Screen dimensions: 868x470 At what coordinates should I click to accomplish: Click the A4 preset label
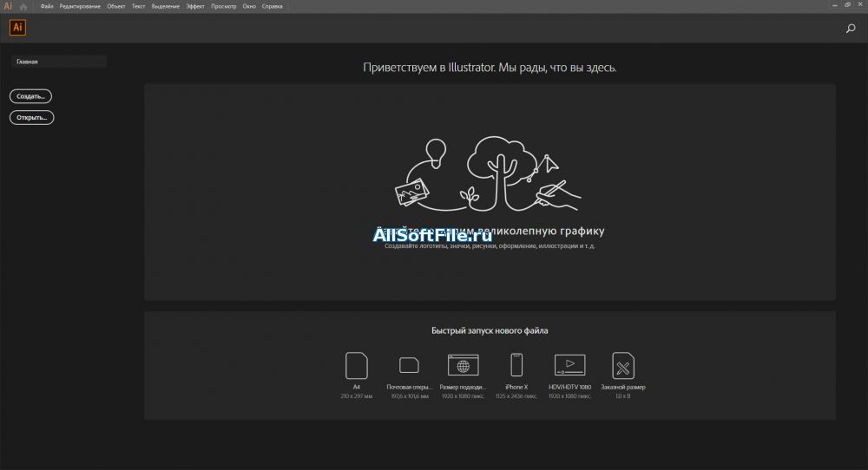(x=357, y=387)
